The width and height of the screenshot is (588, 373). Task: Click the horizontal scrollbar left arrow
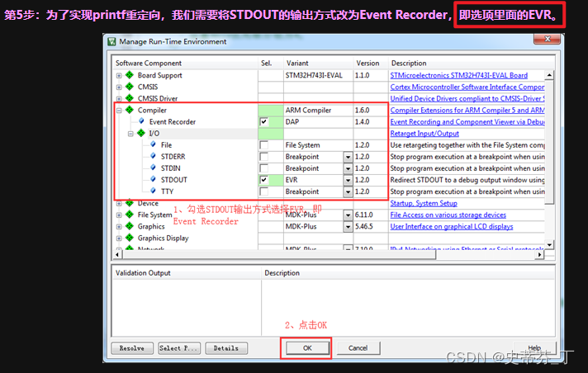[x=117, y=254]
